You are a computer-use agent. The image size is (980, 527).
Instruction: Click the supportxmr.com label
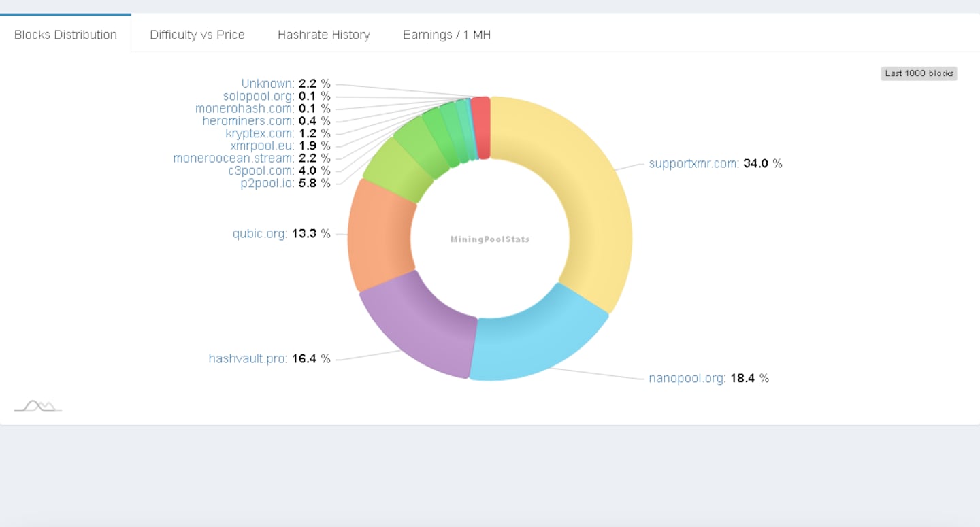693,163
